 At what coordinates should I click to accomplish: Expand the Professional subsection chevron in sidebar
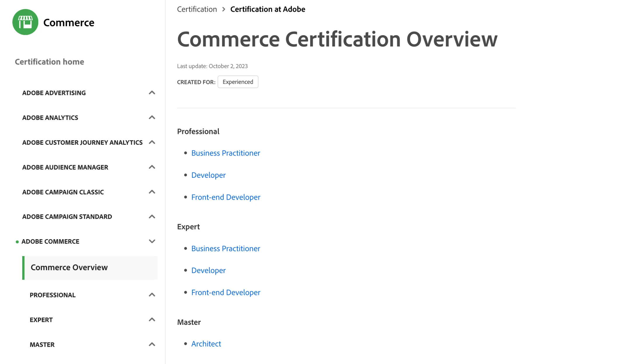pyautogui.click(x=152, y=295)
